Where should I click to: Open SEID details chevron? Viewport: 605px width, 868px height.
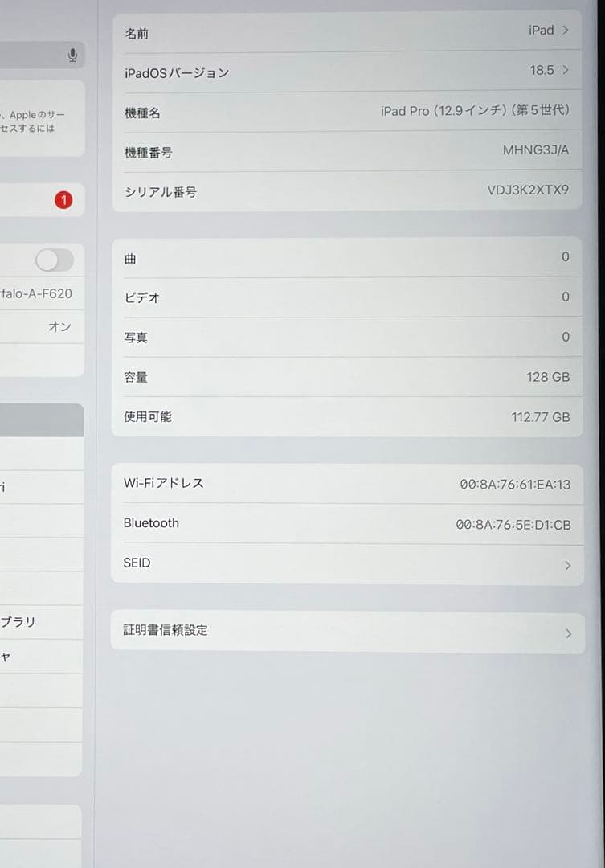coord(567,565)
